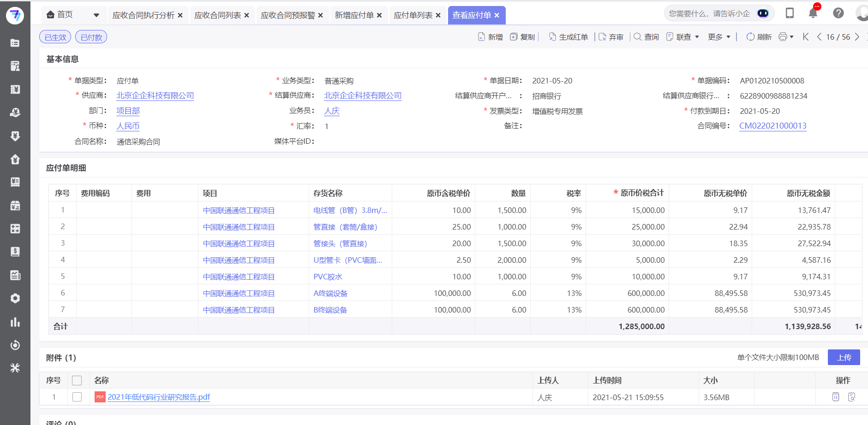This screenshot has height=425, width=868.
Task: Click the 新增 (new) icon
Action: [x=480, y=36]
